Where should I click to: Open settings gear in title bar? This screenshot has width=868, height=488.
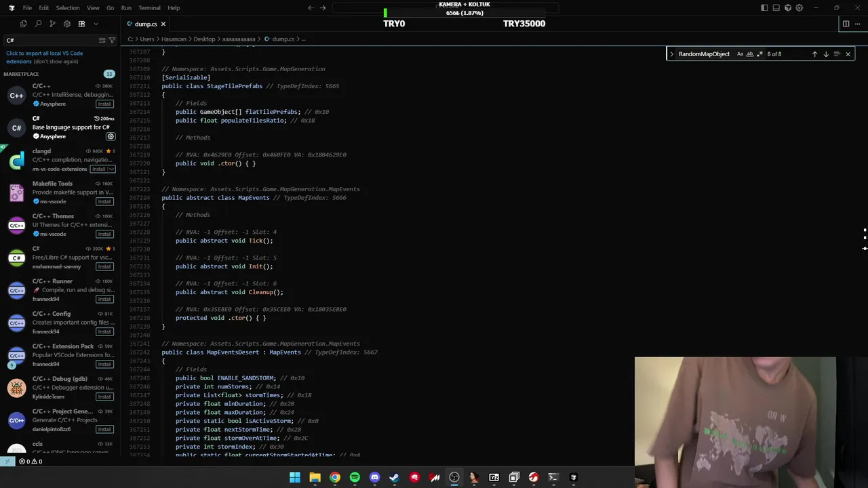tap(799, 7)
